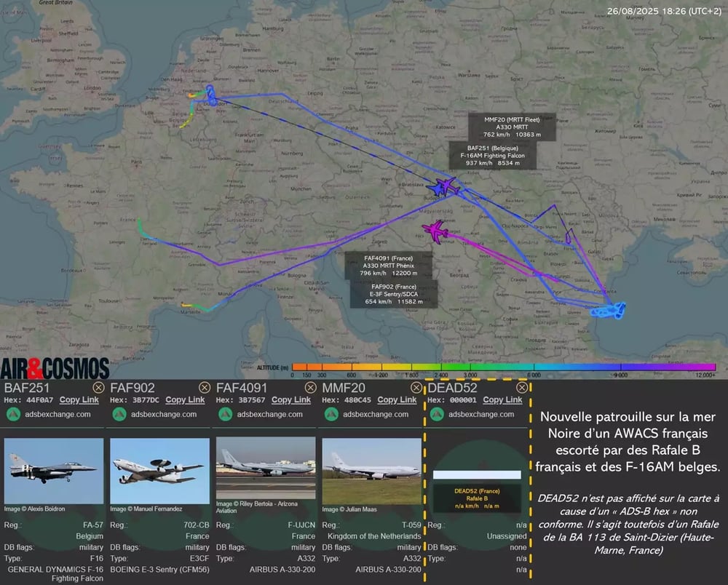Close the FAF902 aircraft panel
The image size is (728, 585).
[x=205, y=387]
